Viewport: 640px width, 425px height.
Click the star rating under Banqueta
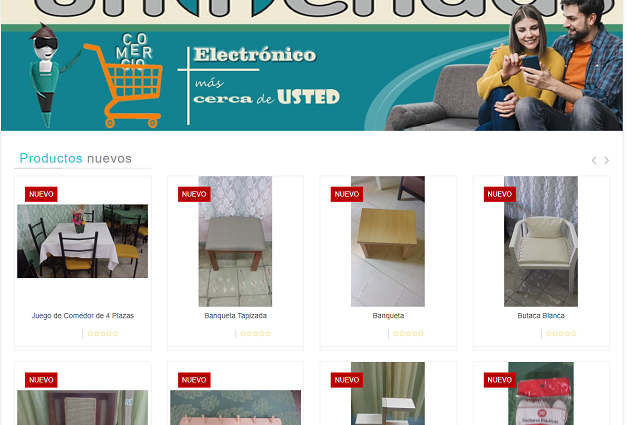pyautogui.click(x=409, y=334)
